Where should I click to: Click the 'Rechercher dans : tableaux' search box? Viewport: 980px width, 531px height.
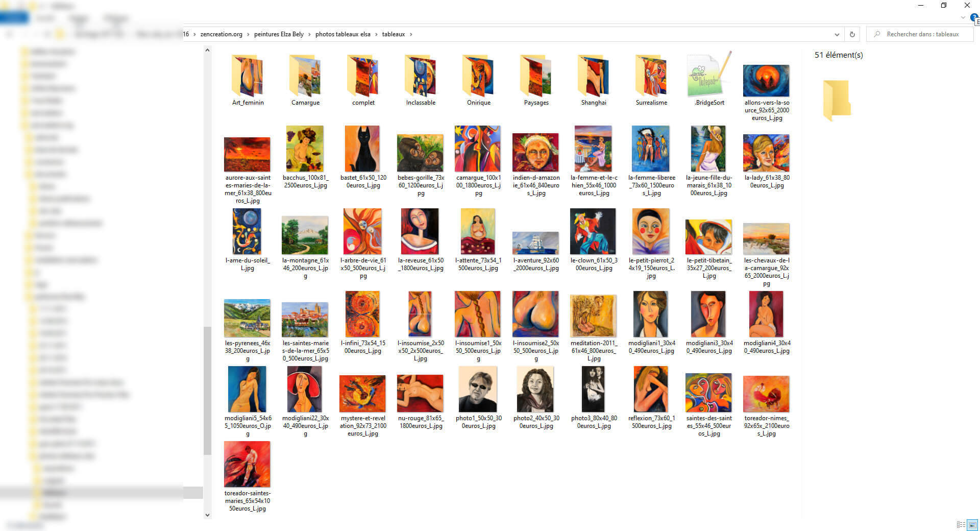click(922, 34)
